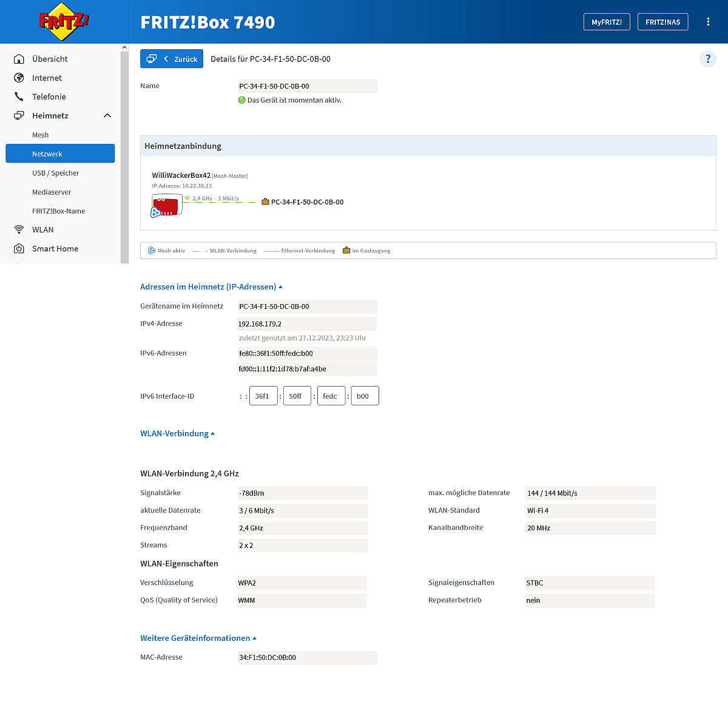Screen dimensions: 728x707
Task: Click the help question mark icon
Action: coord(707,59)
